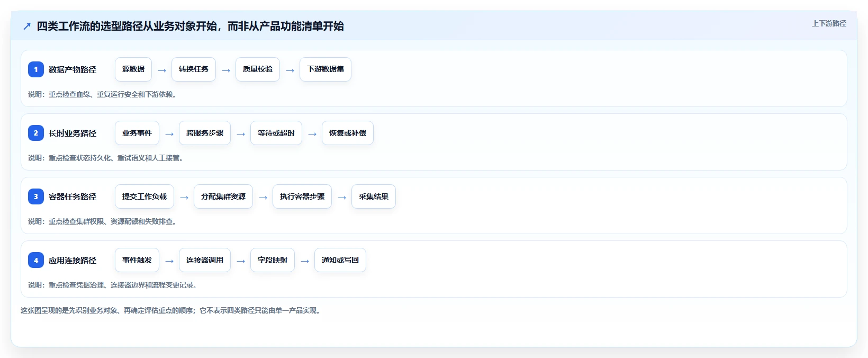Select the 跨服务步骤 step chip
The image size is (868, 358).
pyautogui.click(x=205, y=133)
